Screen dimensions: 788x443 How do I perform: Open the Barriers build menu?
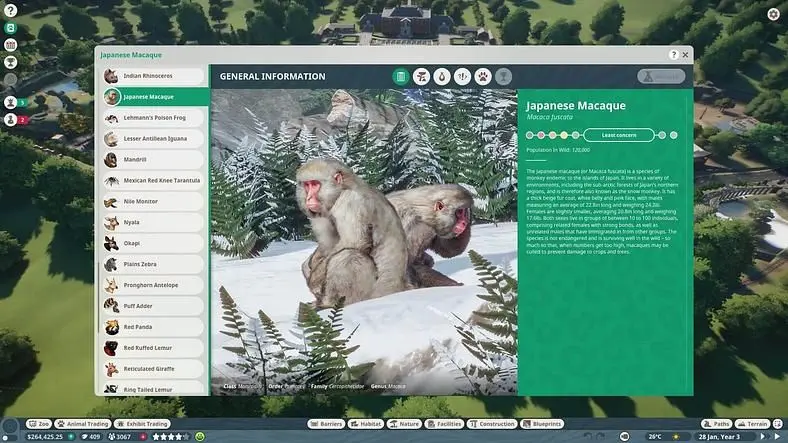click(326, 424)
